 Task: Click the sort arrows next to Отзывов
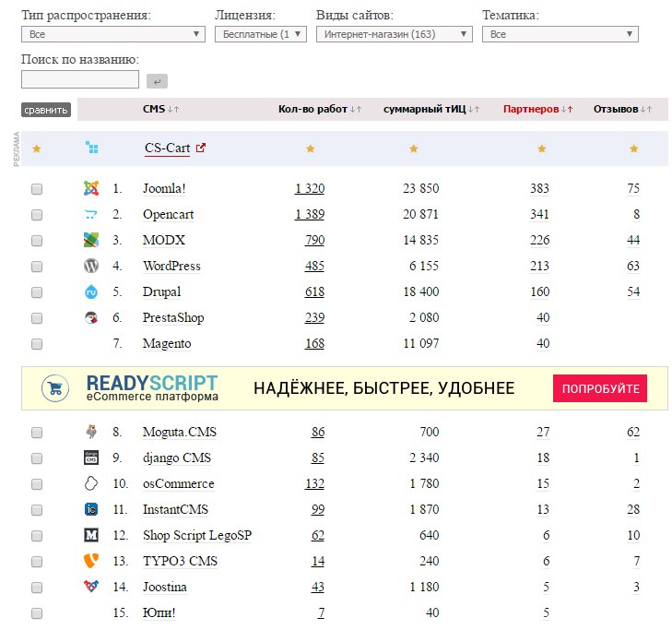click(x=646, y=110)
